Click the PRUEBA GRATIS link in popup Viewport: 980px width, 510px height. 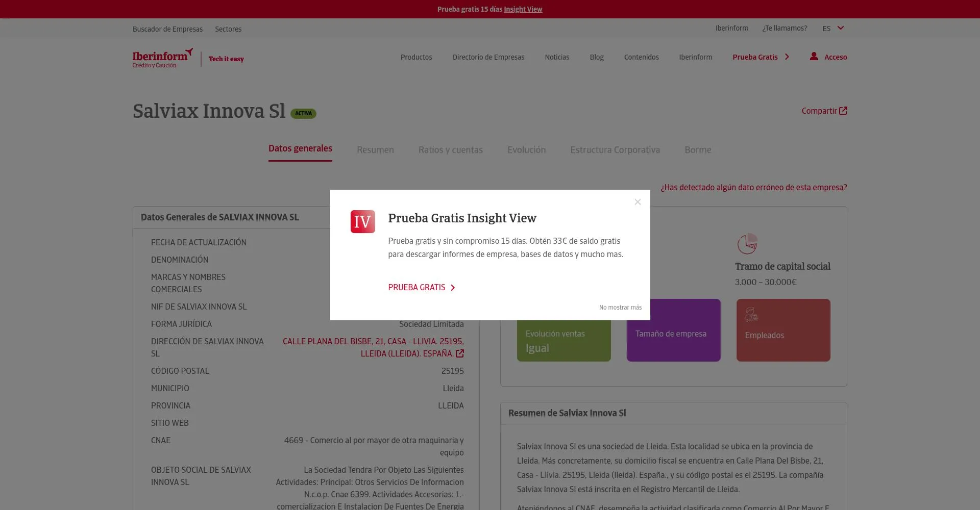click(416, 287)
